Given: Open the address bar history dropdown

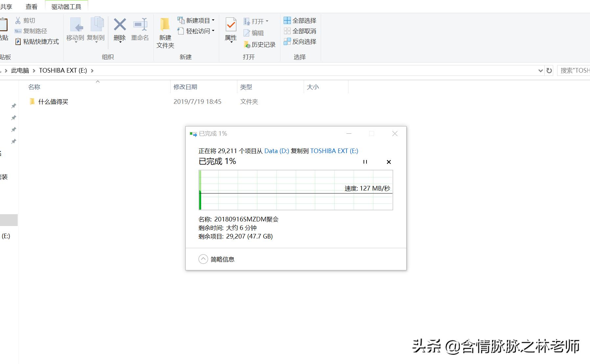Looking at the screenshot, I should point(541,70).
